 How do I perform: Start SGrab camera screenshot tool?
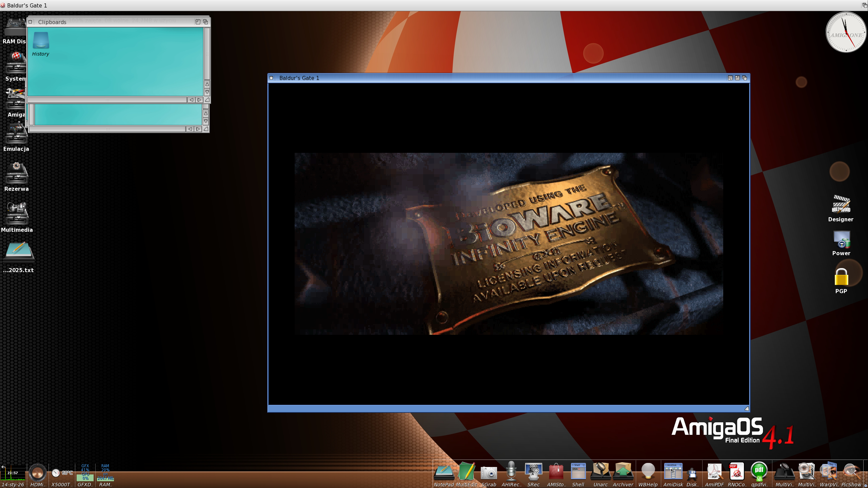[489, 473]
